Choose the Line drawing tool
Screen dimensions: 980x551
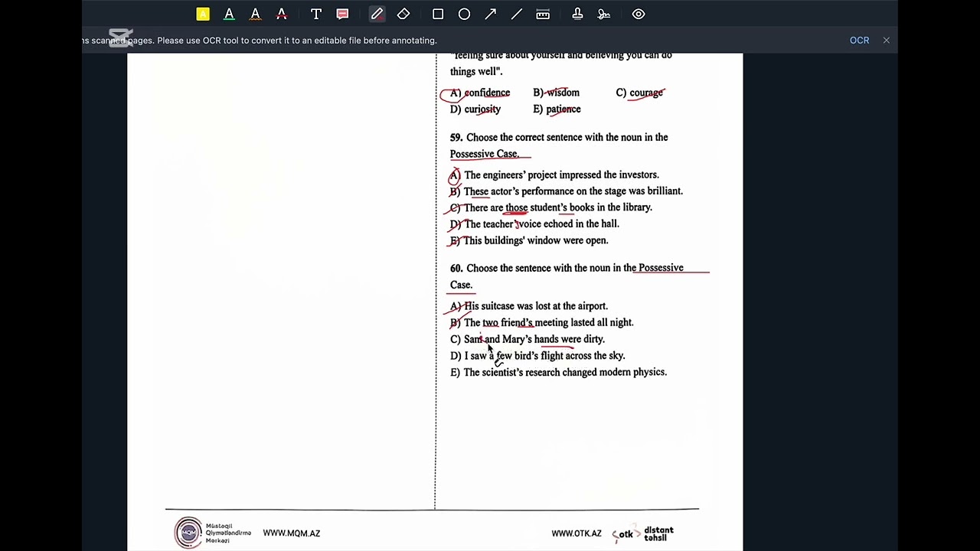[517, 14]
